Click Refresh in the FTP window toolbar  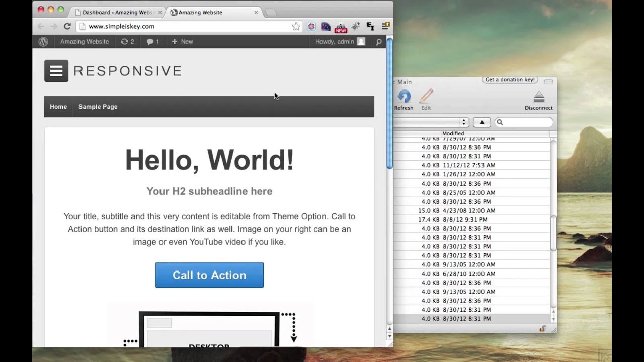[x=404, y=100]
